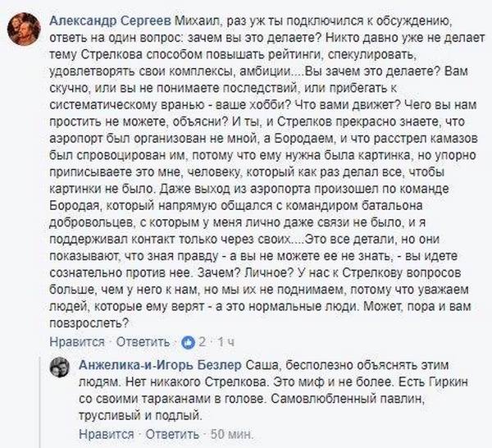492x448 pixels.
Task: Show who reacted via the 2 count
Action: (202, 341)
